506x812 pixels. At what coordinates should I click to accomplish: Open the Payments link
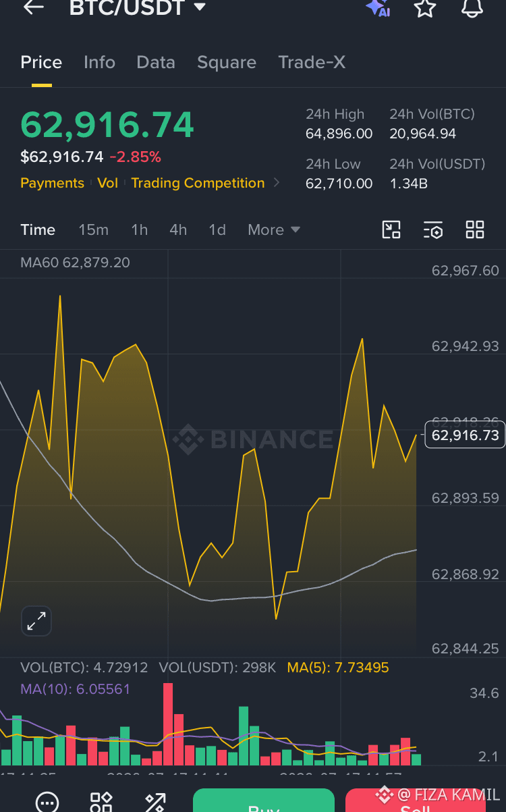tap(52, 183)
